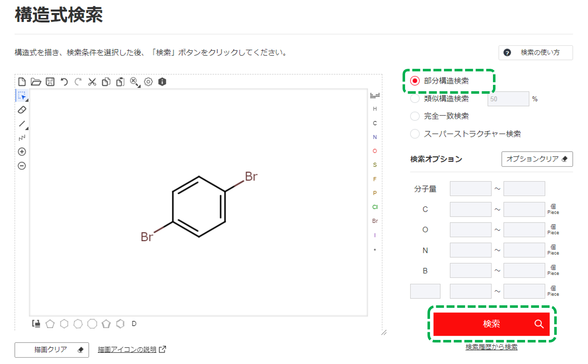Screen dimensions: 588x364
Task: Open the periodic table icon
Action: pos(375,95)
